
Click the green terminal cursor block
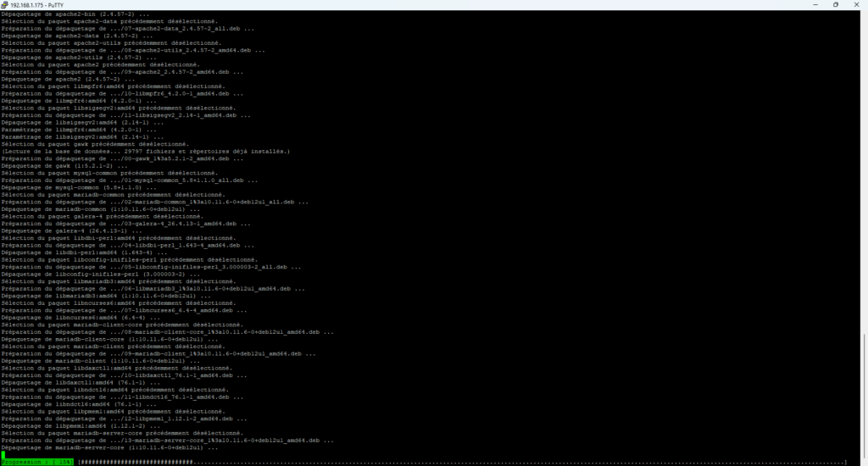[3, 455]
